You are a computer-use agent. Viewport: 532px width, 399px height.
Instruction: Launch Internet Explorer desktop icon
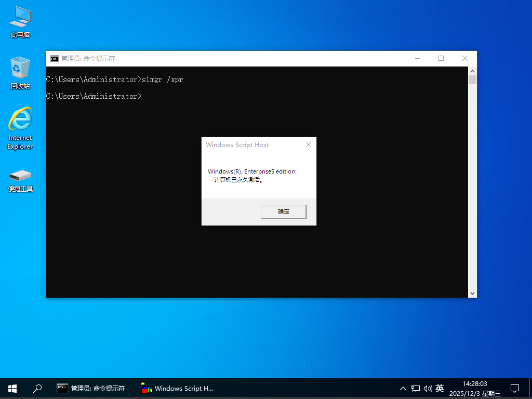coord(20,127)
